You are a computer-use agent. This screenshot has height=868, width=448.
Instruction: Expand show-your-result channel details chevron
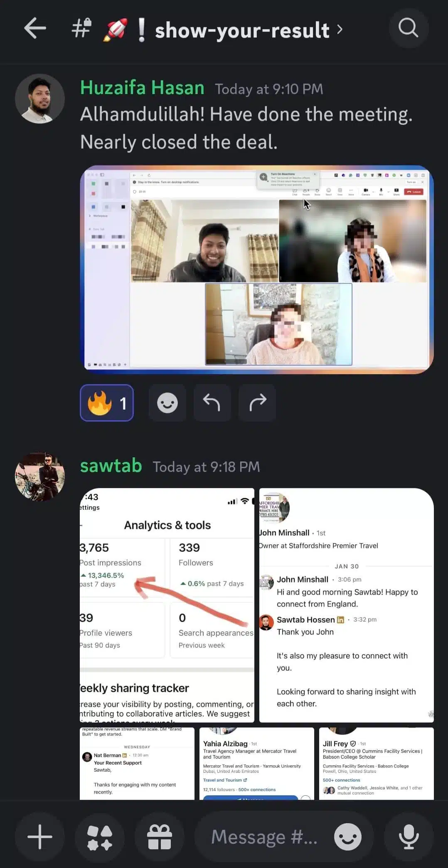(x=340, y=29)
